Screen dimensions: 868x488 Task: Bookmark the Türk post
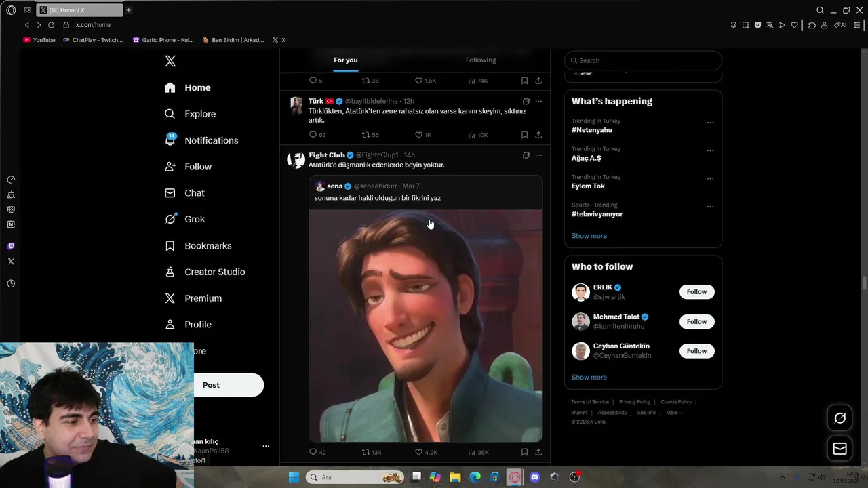click(524, 135)
